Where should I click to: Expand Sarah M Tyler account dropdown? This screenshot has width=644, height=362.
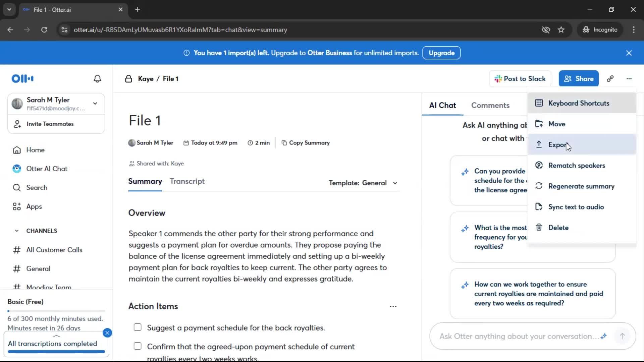[x=95, y=104]
